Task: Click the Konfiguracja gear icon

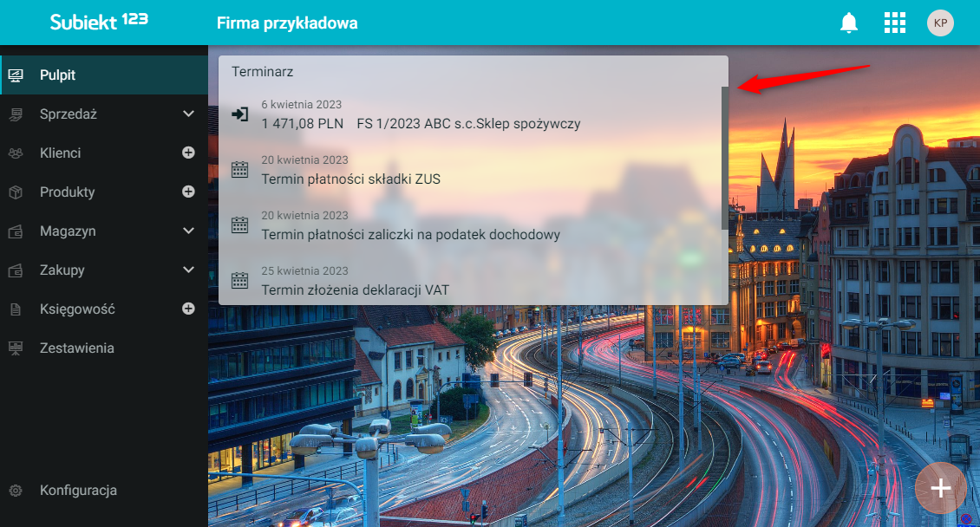Action: 16,490
